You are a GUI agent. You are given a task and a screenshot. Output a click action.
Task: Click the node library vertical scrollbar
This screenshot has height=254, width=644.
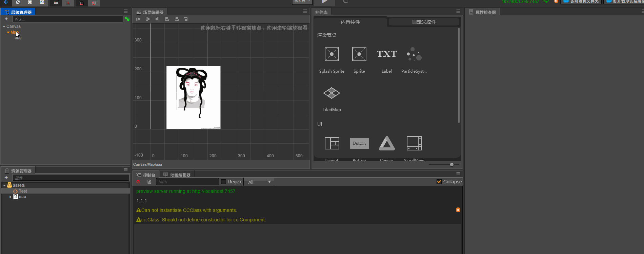point(459,75)
